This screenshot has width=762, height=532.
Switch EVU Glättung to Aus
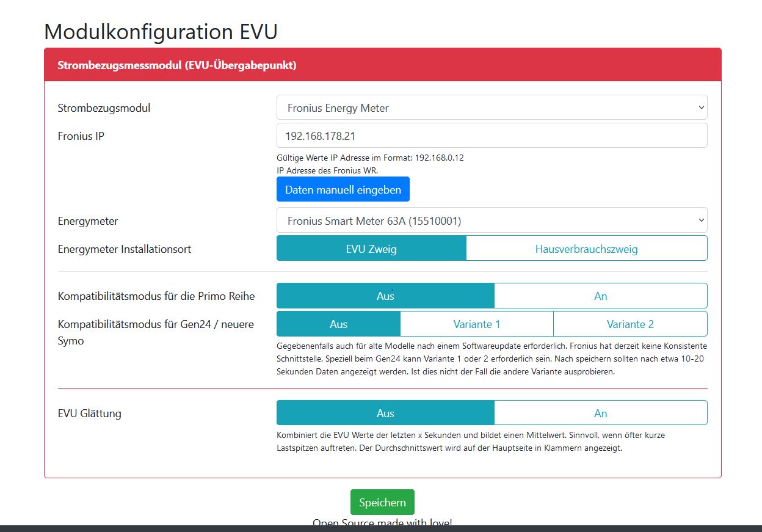click(385, 414)
